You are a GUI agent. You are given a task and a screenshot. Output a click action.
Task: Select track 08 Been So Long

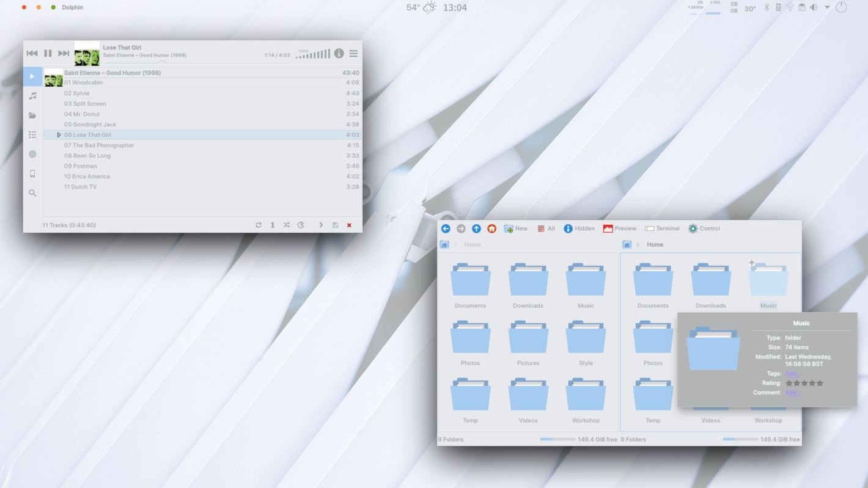click(x=202, y=156)
